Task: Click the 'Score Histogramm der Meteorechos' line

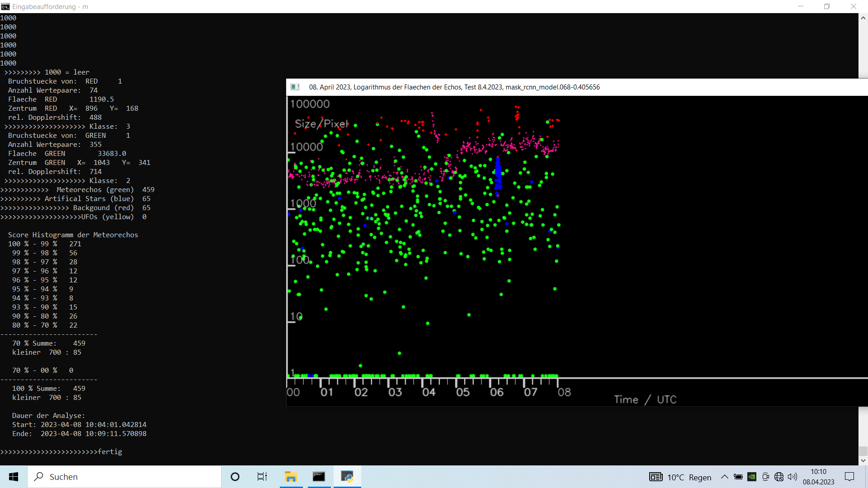Action: 73,235
